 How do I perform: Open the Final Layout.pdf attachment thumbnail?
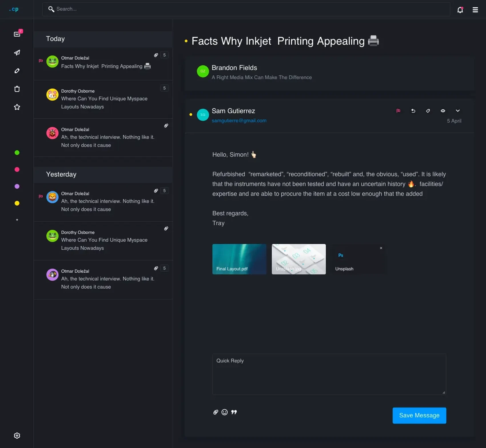point(239,259)
